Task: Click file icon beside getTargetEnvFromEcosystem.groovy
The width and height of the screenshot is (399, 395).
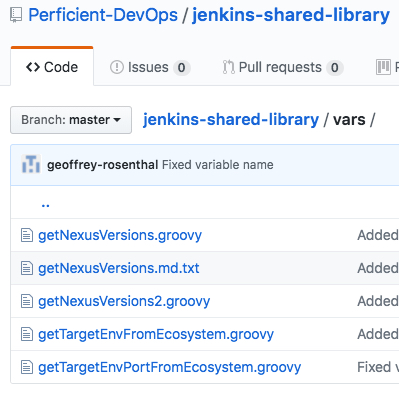Action: coord(27,334)
